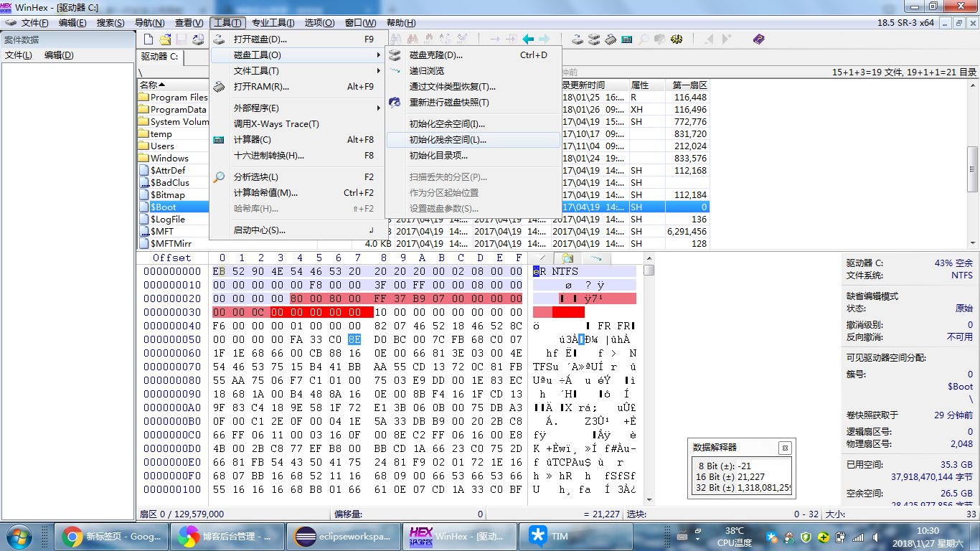
Task: Select the Windows folder row
Action: [x=172, y=159]
